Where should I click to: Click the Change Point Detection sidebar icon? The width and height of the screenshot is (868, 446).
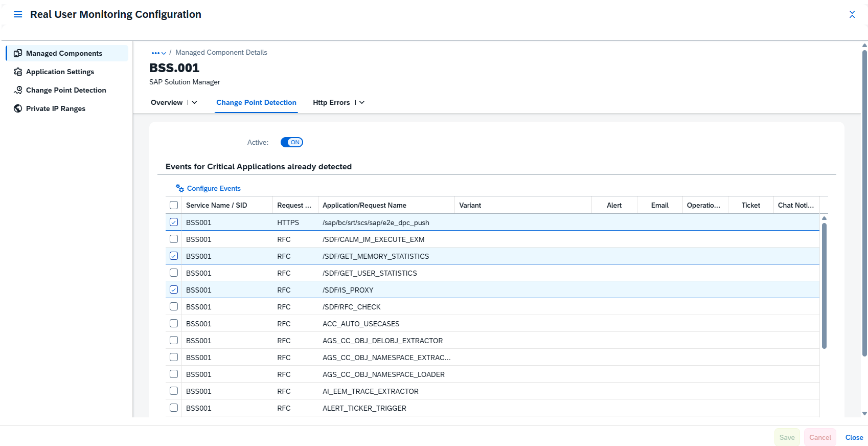tap(18, 90)
